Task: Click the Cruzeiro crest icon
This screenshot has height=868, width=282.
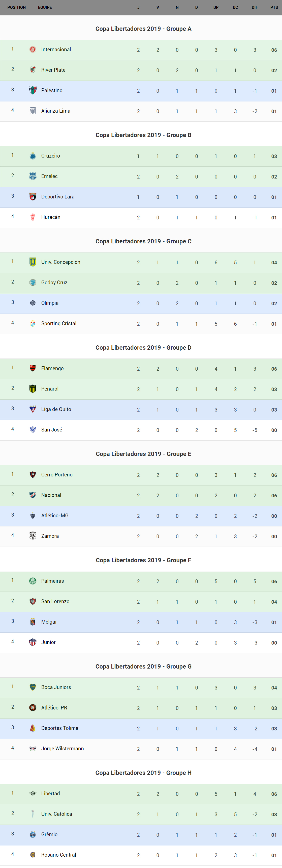Action: coord(33,156)
